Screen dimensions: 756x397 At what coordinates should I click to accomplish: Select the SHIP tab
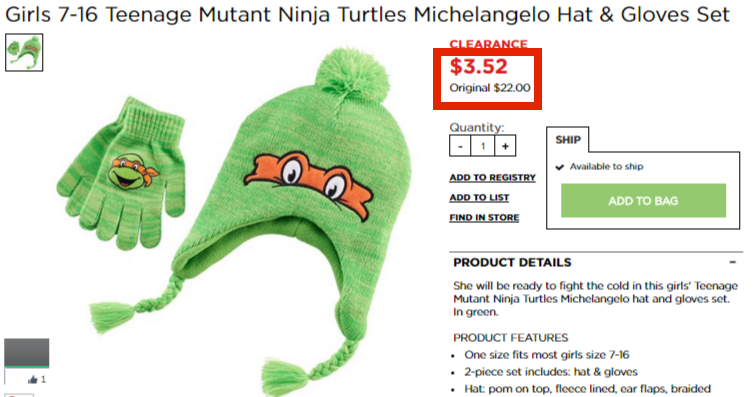[567, 140]
